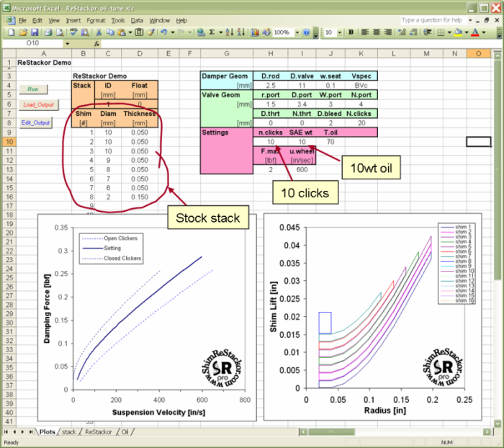The height and width of the screenshot is (448, 504).
Task: Select the Format Painter brush
Action: tap(150, 32)
